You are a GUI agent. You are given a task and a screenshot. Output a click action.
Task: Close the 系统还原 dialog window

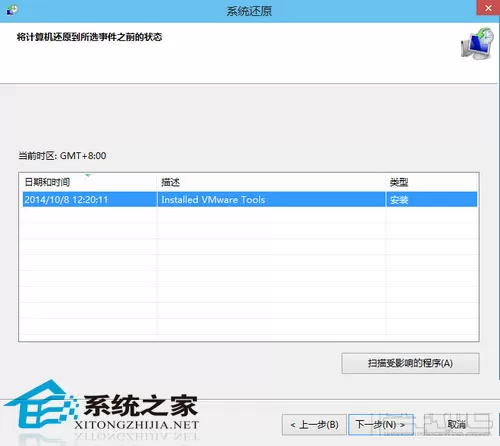488,8
